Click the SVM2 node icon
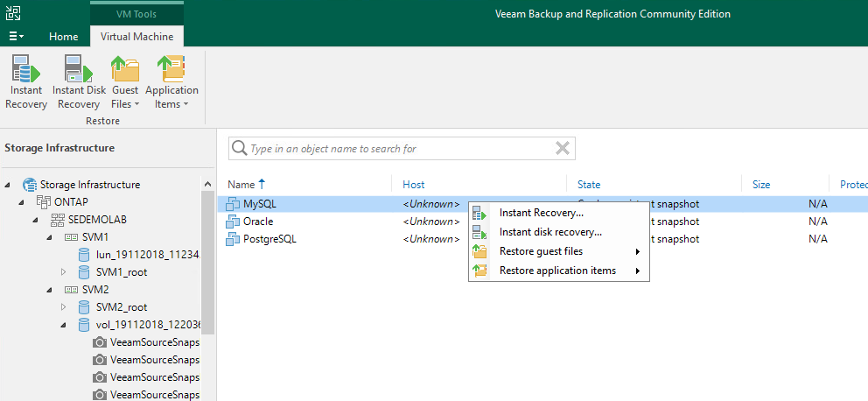This screenshot has height=401, width=868. click(x=72, y=289)
